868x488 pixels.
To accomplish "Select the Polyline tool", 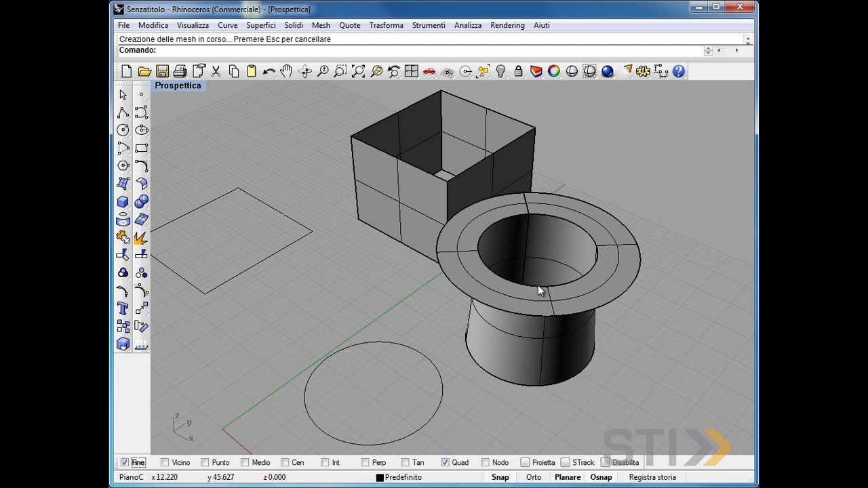I will (123, 113).
